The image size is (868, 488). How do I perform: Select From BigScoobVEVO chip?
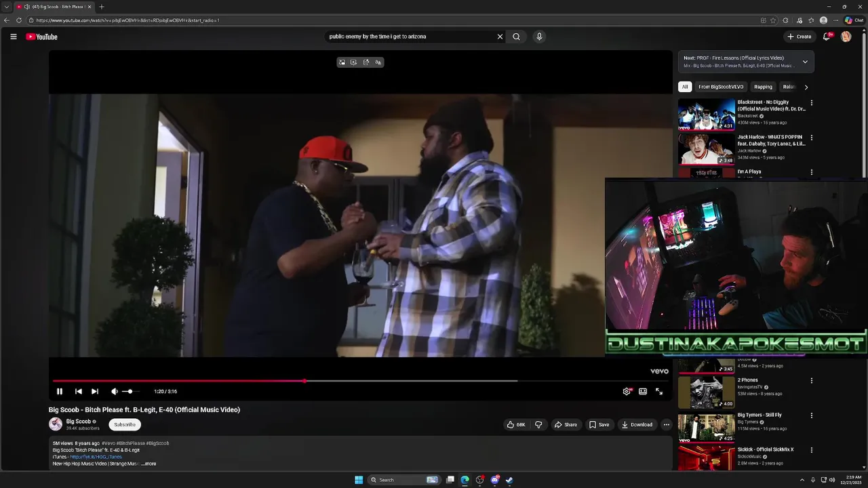[x=721, y=87]
